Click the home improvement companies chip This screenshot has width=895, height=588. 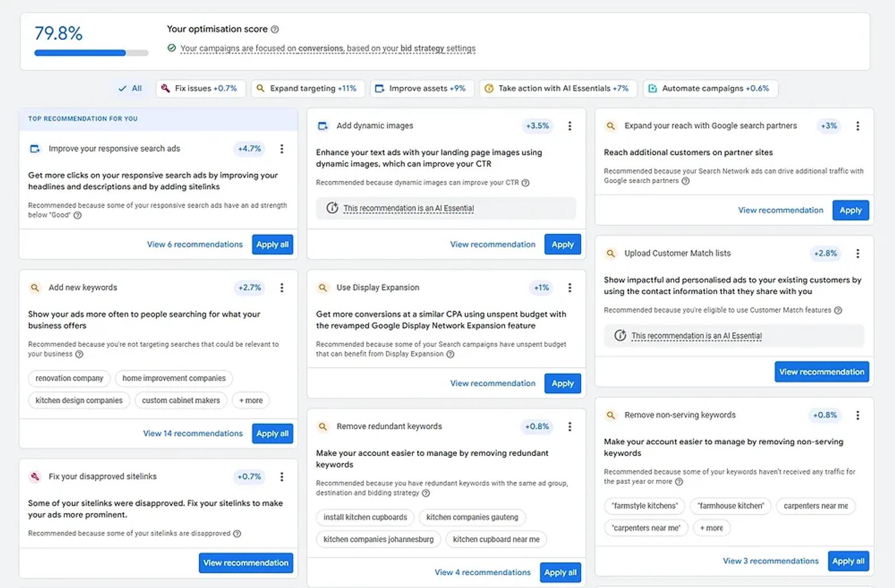pyautogui.click(x=174, y=378)
